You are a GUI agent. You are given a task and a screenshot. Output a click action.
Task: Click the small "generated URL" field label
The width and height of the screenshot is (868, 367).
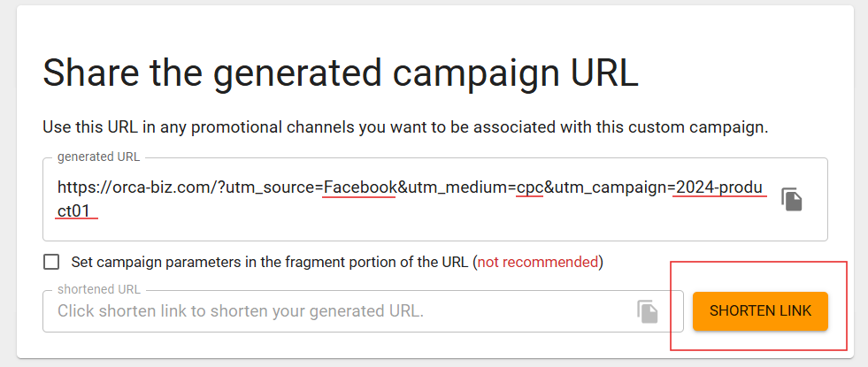tap(98, 157)
